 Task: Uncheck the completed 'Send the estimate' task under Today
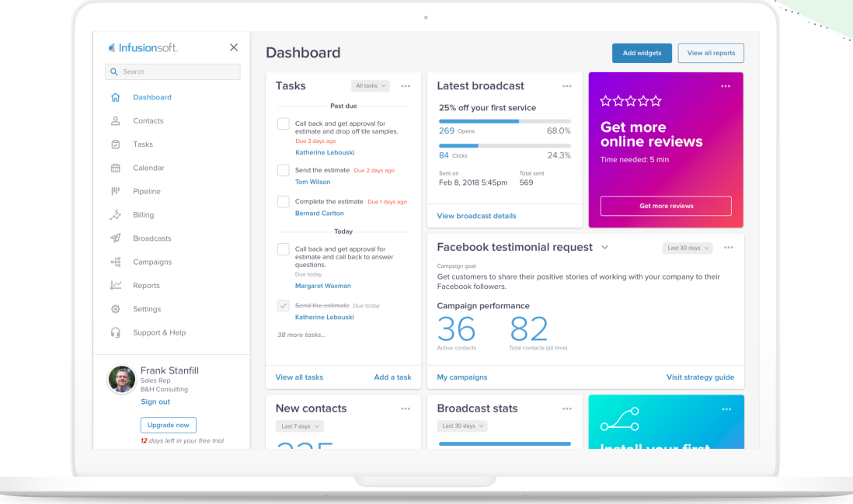[x=283, y=305]
